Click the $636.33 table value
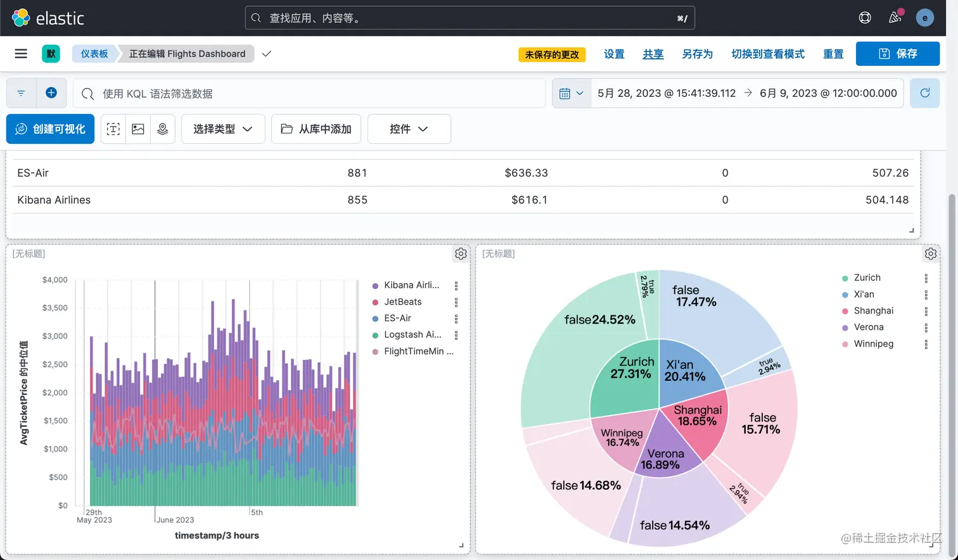 [526, 173]
